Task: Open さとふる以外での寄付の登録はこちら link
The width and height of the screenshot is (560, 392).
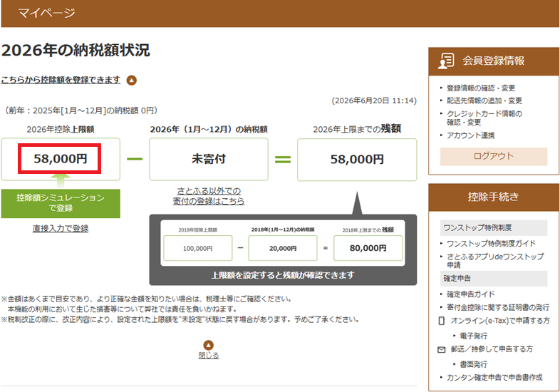Action: pyautogui.click(x=209, y=196)
